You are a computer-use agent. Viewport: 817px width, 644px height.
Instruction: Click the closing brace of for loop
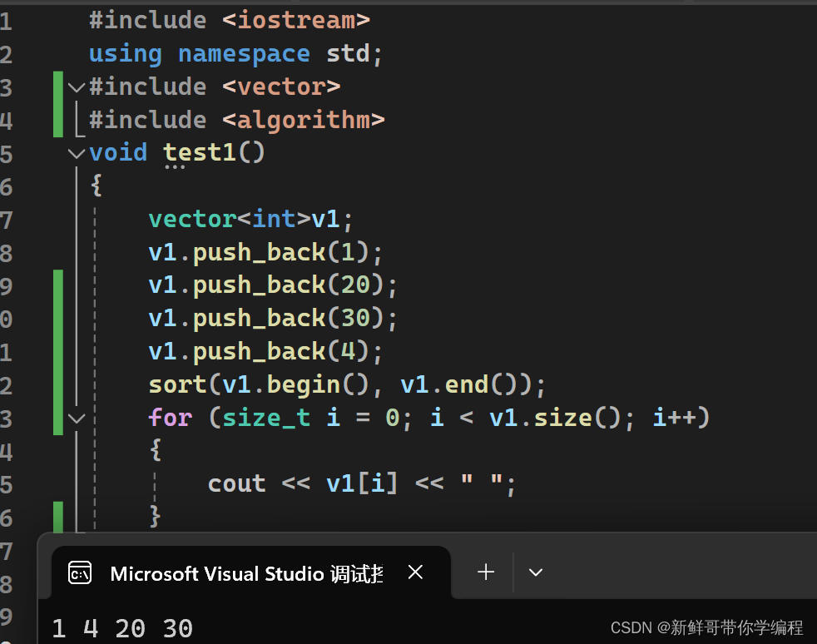click(156, 517)
